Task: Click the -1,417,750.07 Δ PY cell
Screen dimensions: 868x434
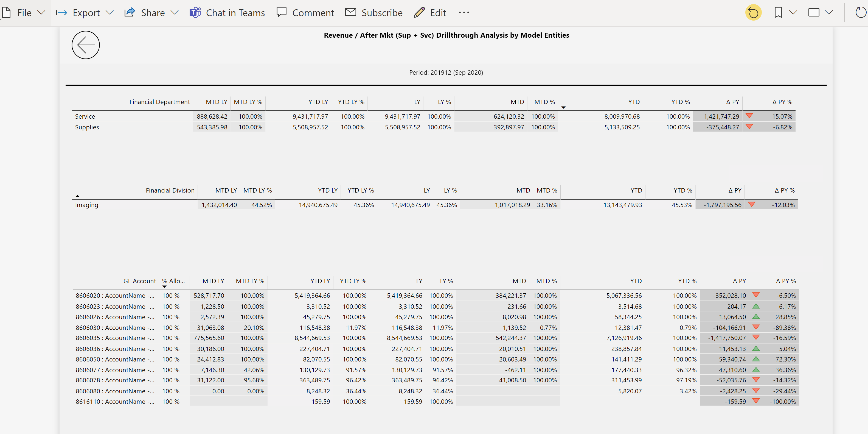Action: tap(727, 338)
